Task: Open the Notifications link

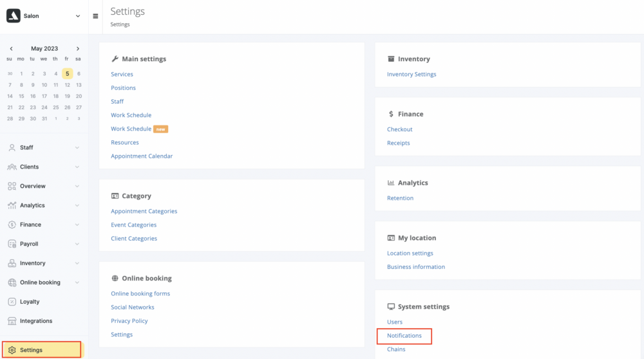Action: coord(404,336)
